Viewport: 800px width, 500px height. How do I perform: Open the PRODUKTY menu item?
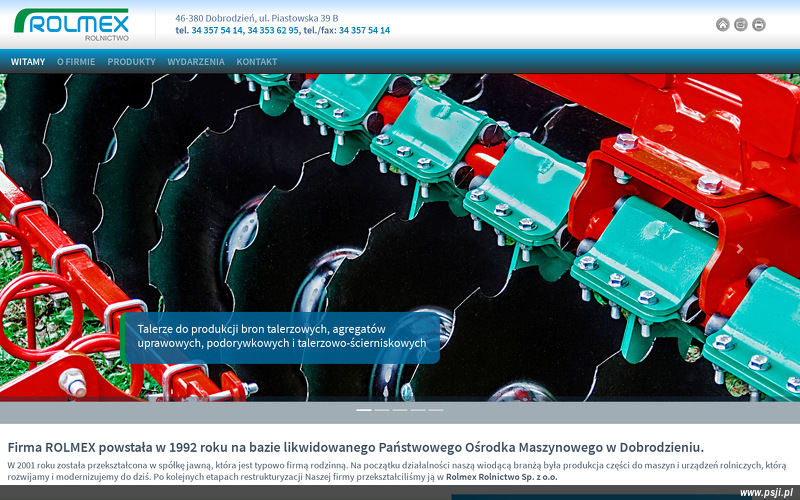[x=131, y=62]
